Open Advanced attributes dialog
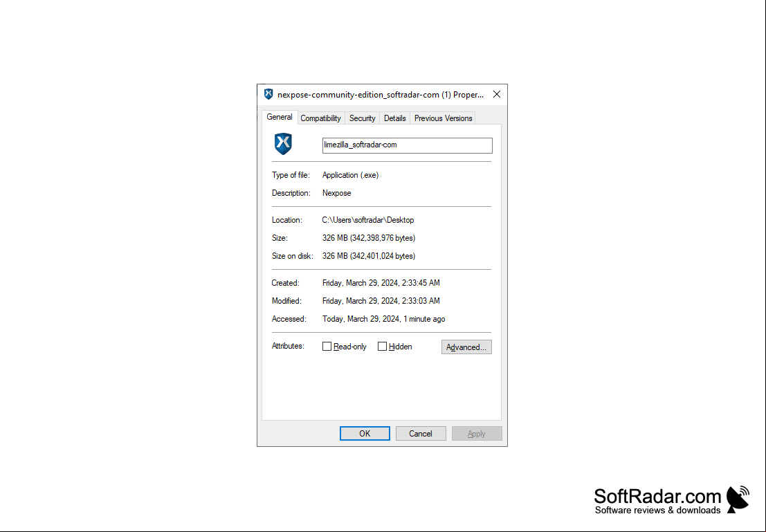 coord(466,347)
